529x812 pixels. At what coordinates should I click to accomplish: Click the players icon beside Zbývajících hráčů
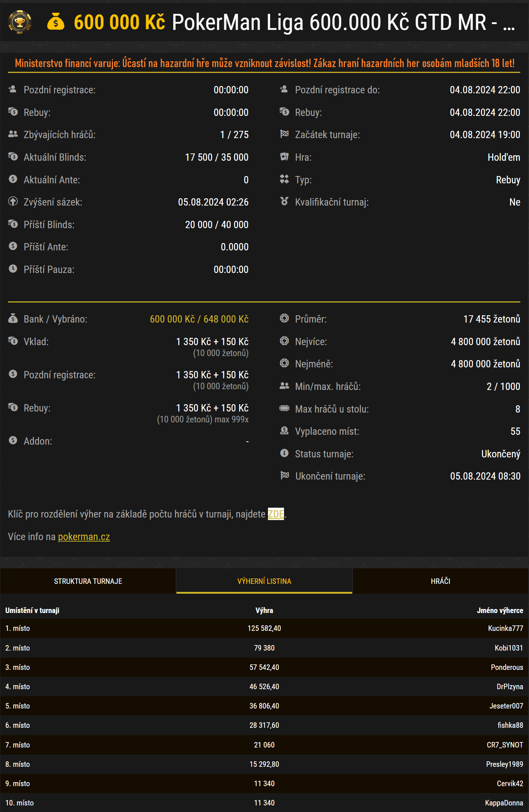coord(13,134)
